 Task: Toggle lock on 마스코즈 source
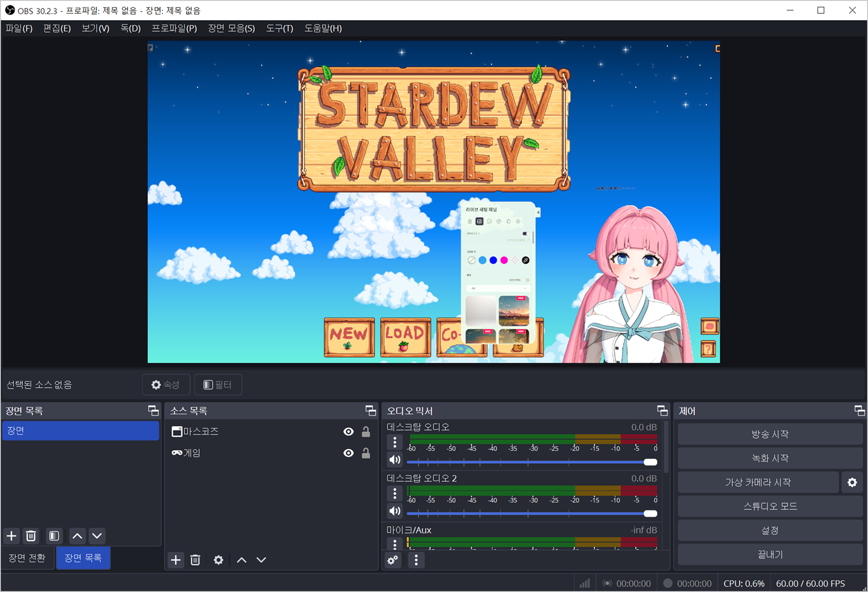point(366,431)
